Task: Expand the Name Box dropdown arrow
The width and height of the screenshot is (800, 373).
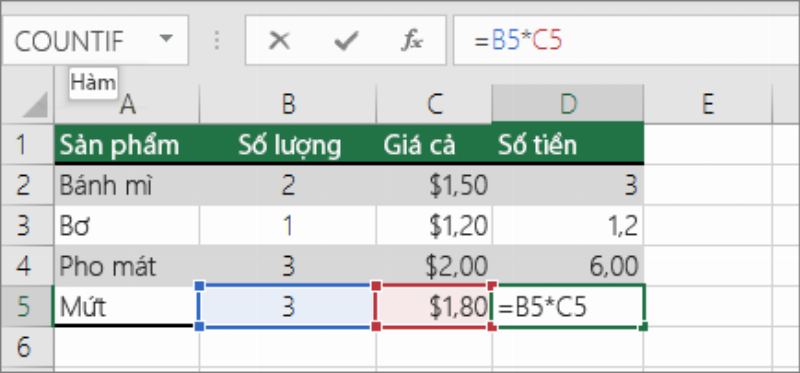Action: pyautogui.click(x=166, y=39)
